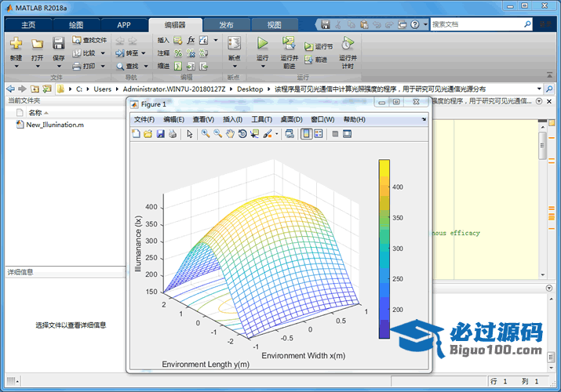Click the 保存 (Save) floppy icon in the ribbon
The image size is (561, 392).
pyautogui.click(x=58, y=43)
